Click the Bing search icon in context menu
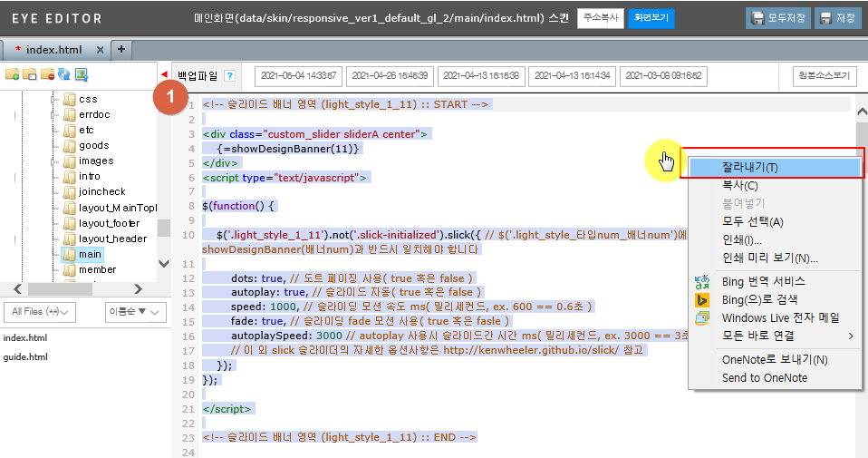Image resolution: width=868 pixels, height=458 pixels. pos(702,300)
